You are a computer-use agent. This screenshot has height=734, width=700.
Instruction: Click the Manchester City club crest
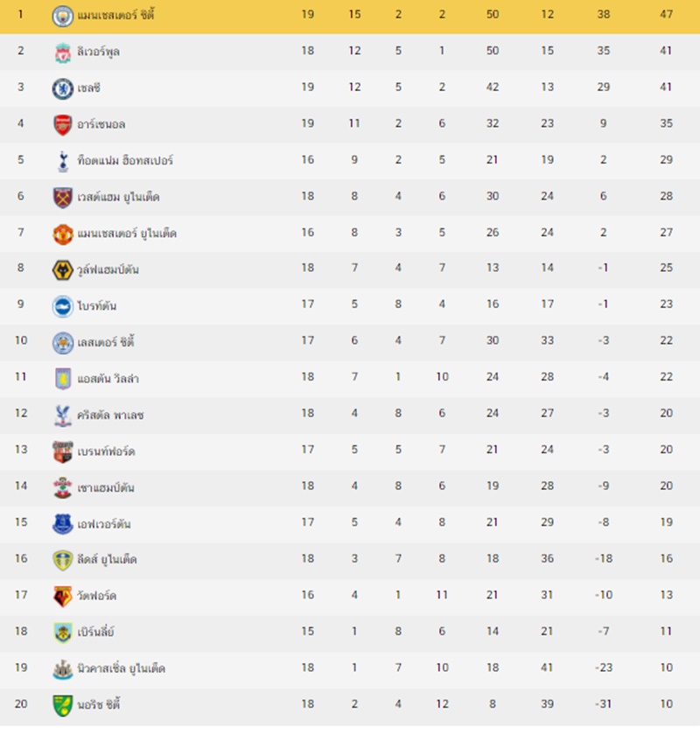[x=62, y=16]
